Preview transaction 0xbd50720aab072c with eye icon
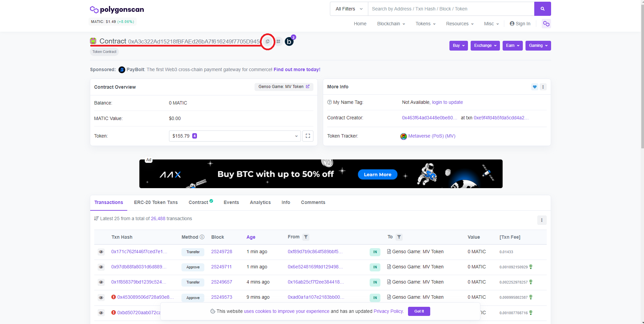 point(101,313)
